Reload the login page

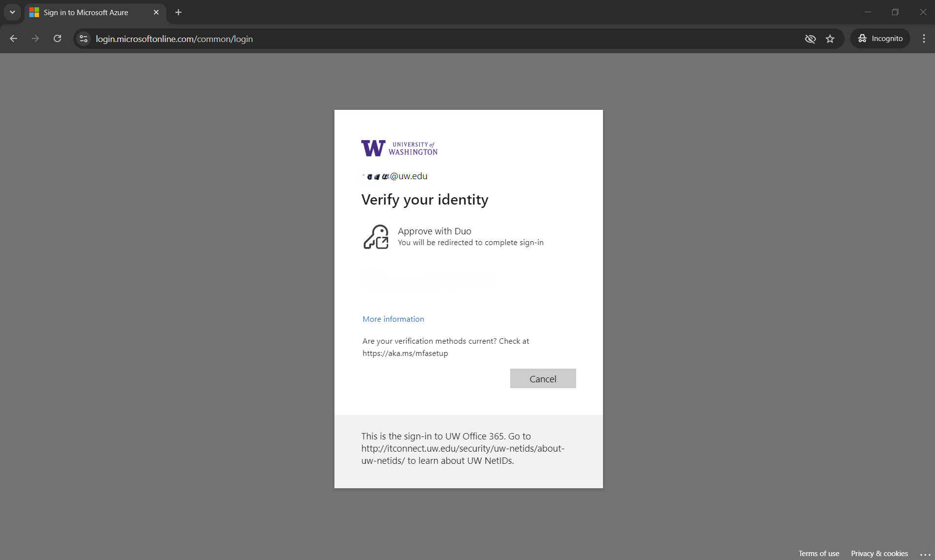coord(57,39)
